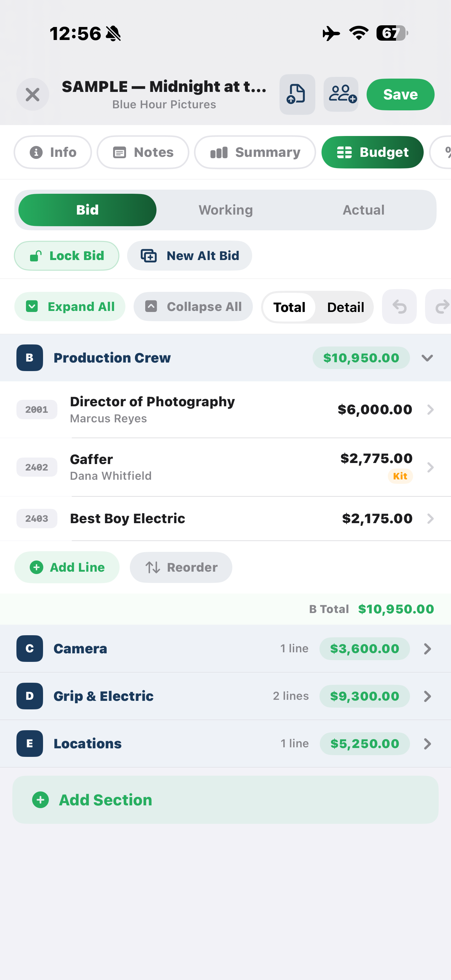The height and width of the screenshot is (980, 451).
Task: Reorder the Production Crew lines
Action: 181,567
